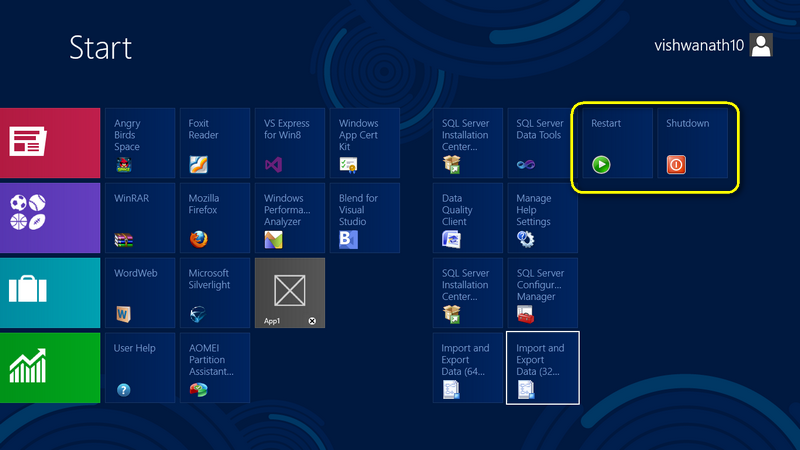Click the "WordWeb" tile label
800x450 pixels.
click(x=136, y=273)
